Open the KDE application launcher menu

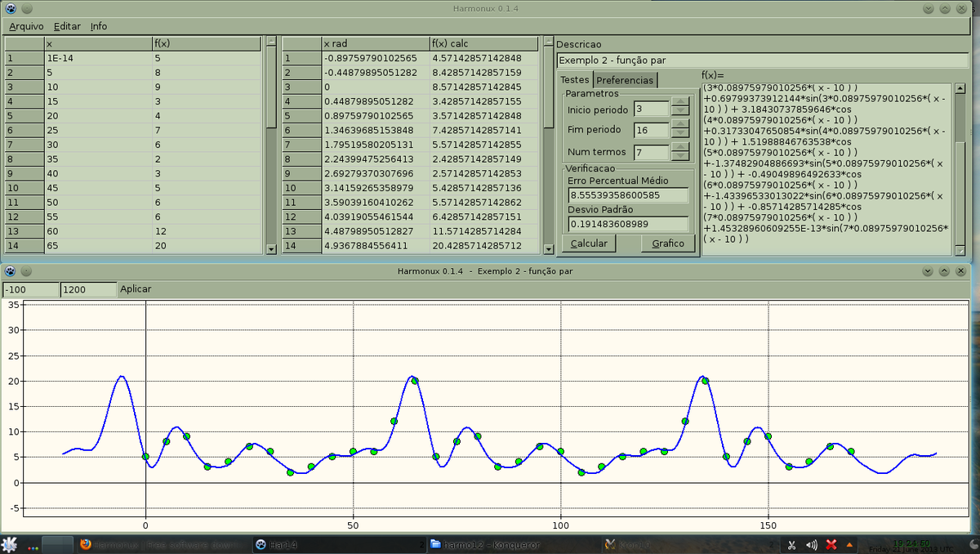click(10, 544)
